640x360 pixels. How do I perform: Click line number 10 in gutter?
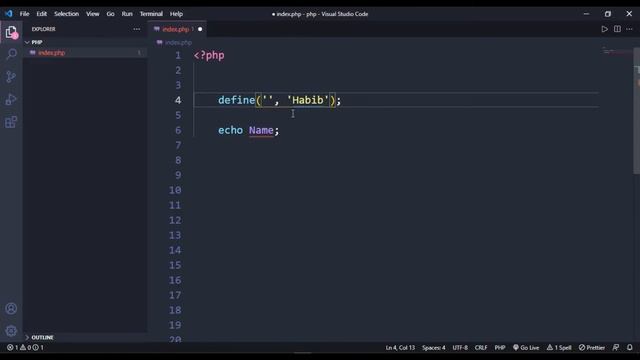point(175,190)
